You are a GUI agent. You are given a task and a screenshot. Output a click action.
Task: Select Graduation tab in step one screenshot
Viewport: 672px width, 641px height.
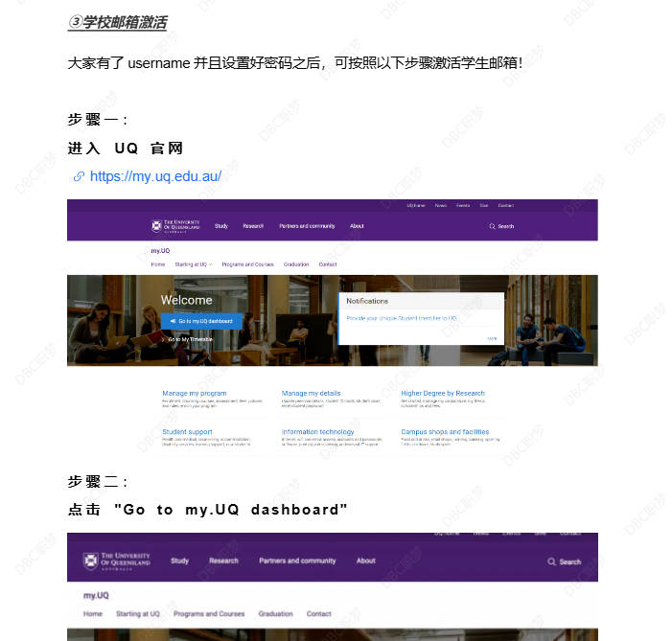click(x=296, y=264)
